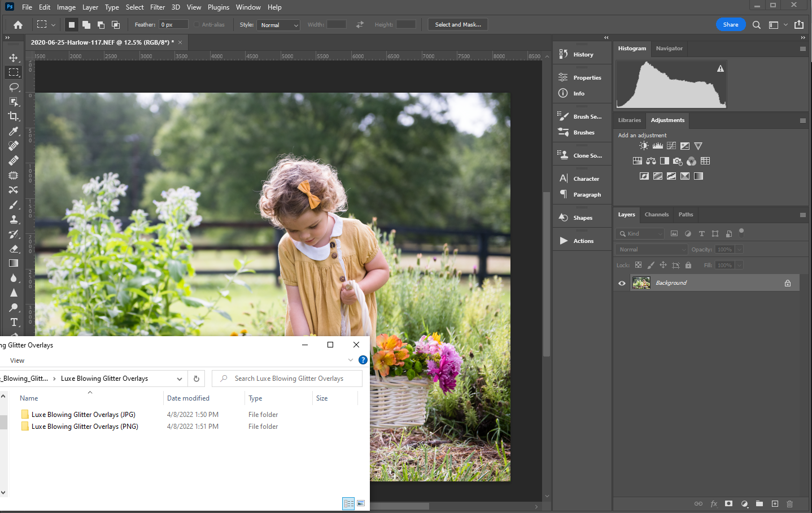The image size is (812, 513).
Task: Toggle lock all on layer
Action: pos(688,265)
